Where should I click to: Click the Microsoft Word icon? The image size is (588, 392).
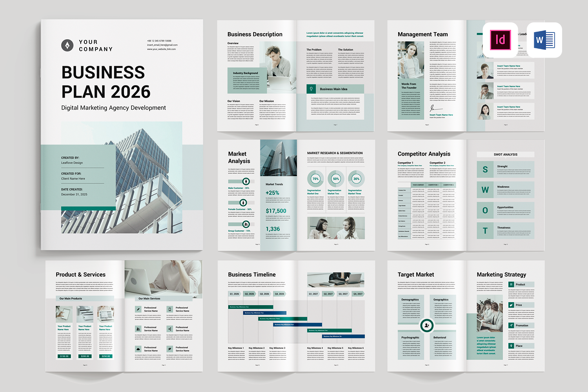point(544,40)
